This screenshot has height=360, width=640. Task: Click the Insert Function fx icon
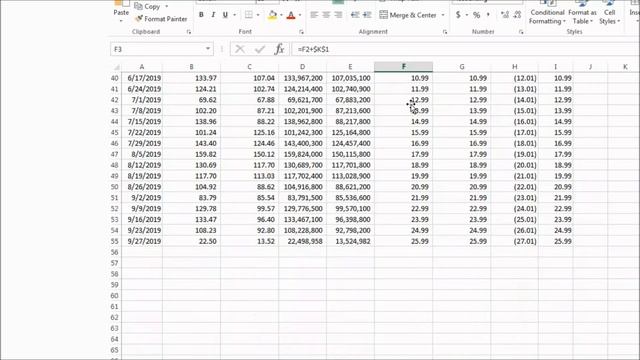coord(279,49)
